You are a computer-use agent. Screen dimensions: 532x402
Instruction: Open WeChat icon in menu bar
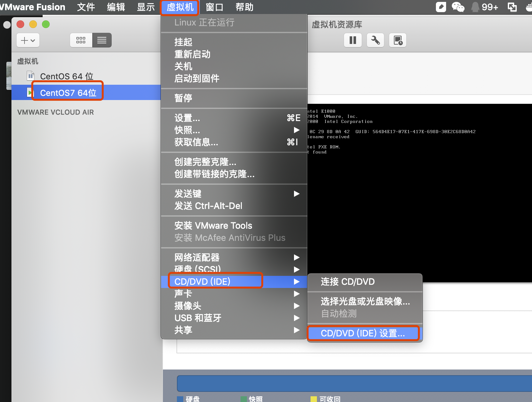[x=458, y=7]
